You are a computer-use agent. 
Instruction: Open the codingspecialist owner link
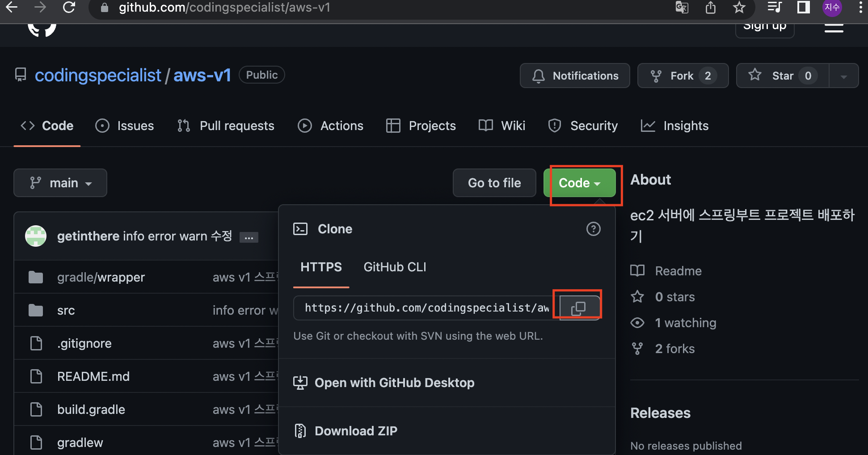(x=98, y=75)
